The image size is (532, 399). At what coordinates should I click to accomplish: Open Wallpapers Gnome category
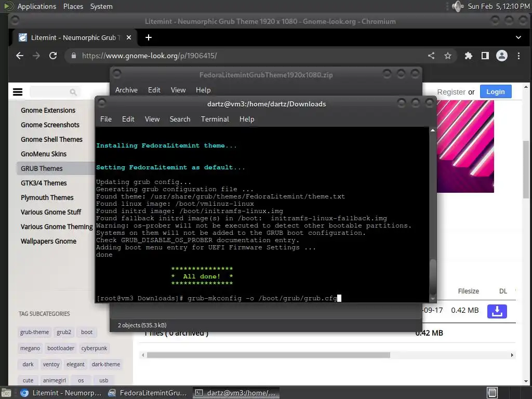point(48,241)
